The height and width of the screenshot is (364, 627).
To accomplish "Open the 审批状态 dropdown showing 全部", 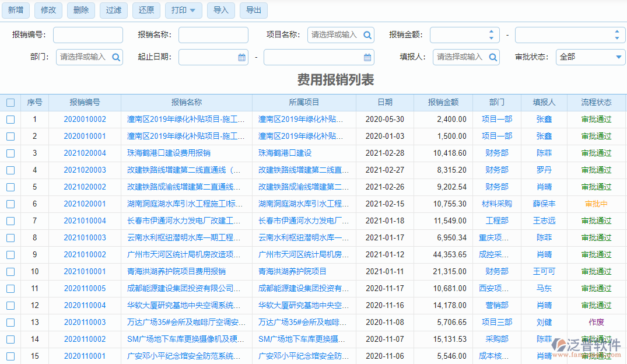I will [590, 57].
